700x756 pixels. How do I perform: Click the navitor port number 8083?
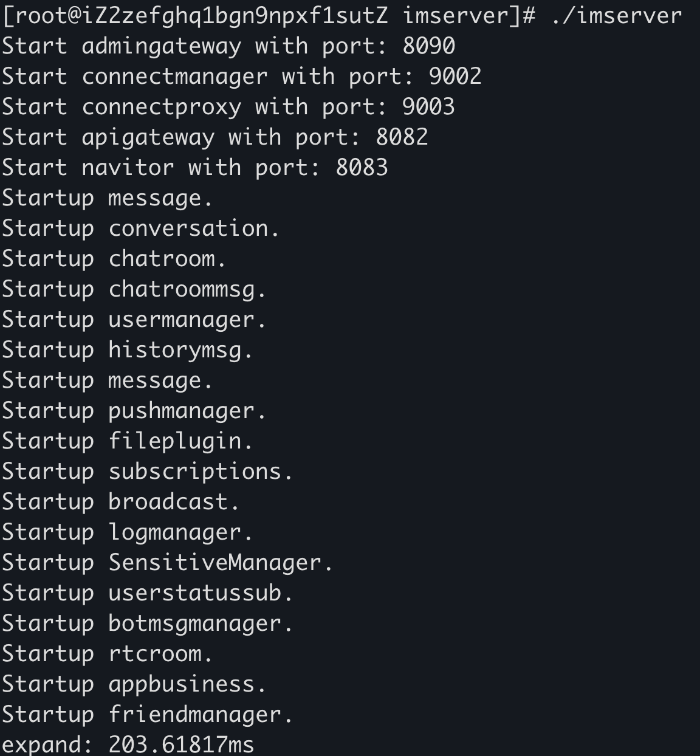(362, 168)
